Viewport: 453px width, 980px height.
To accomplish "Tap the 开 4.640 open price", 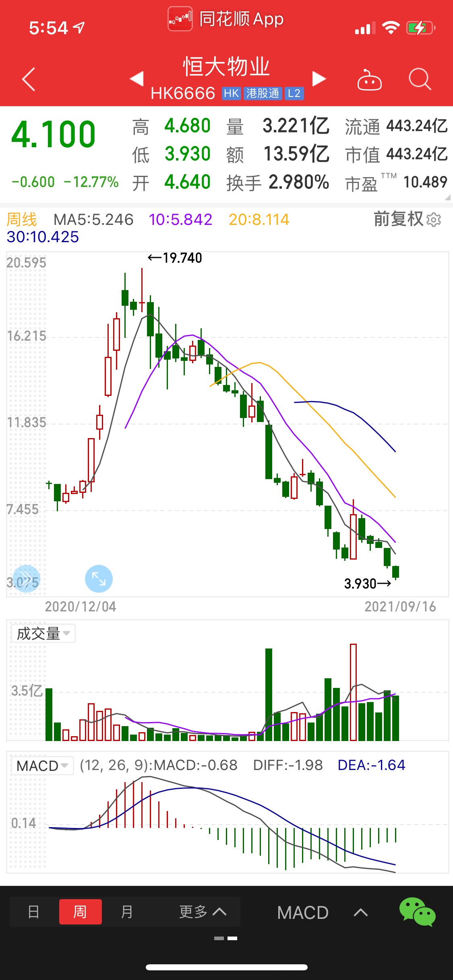I will pos(172,182).
